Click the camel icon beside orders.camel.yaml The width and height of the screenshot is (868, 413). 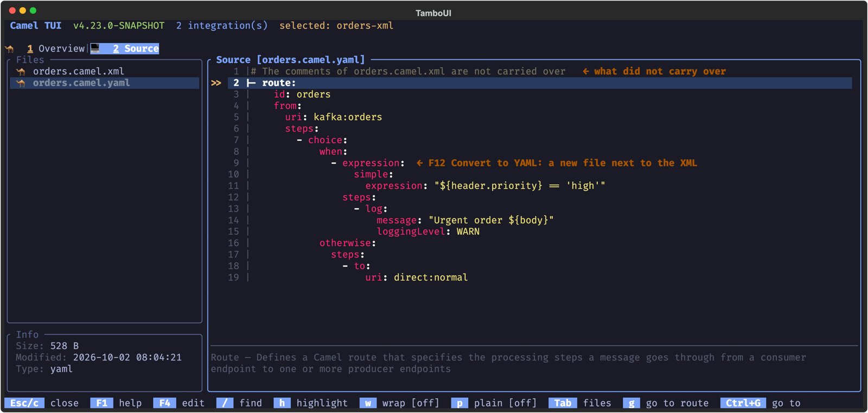click(21, 83)
